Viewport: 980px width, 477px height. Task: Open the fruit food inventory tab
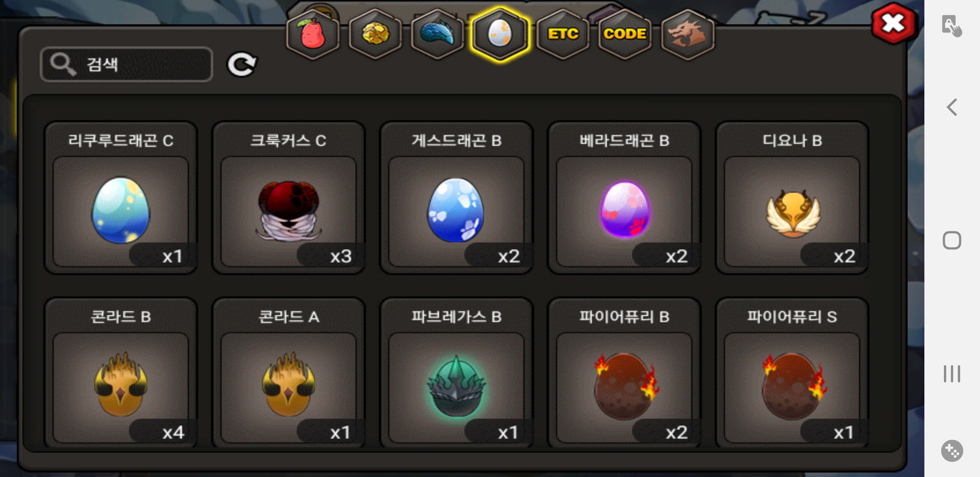click(313, 34)
